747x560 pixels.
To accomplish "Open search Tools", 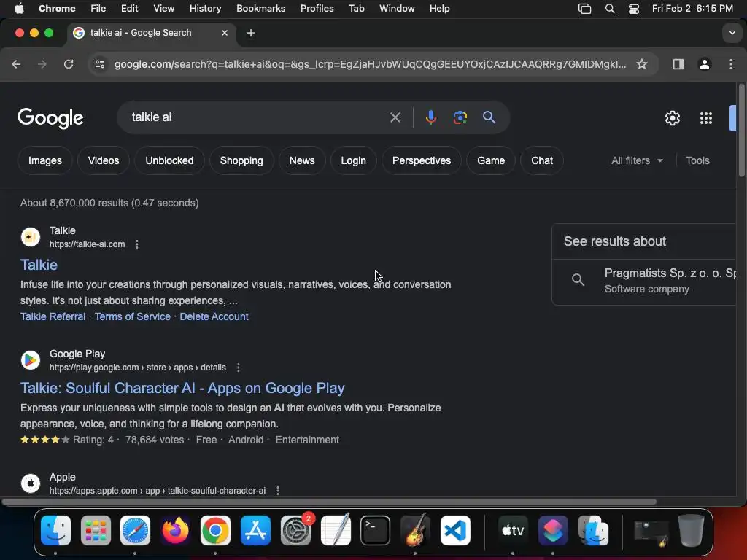I will tap(697, 160).
